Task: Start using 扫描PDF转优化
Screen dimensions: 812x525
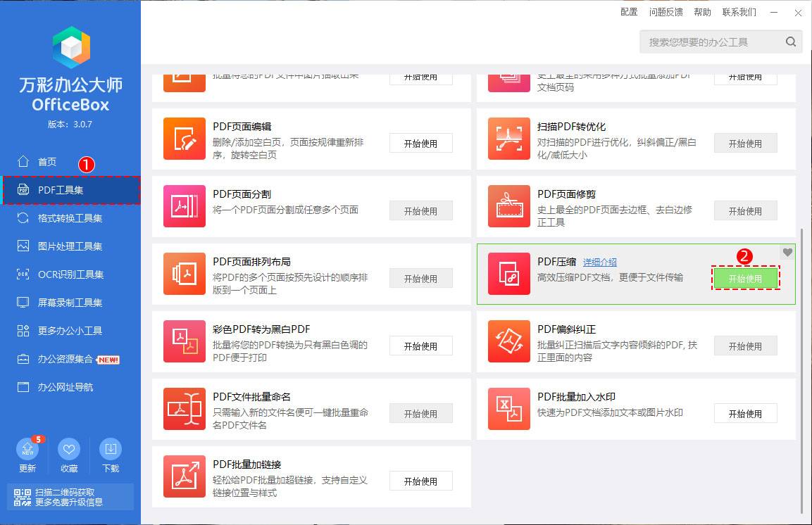Action: pos(745,144)
